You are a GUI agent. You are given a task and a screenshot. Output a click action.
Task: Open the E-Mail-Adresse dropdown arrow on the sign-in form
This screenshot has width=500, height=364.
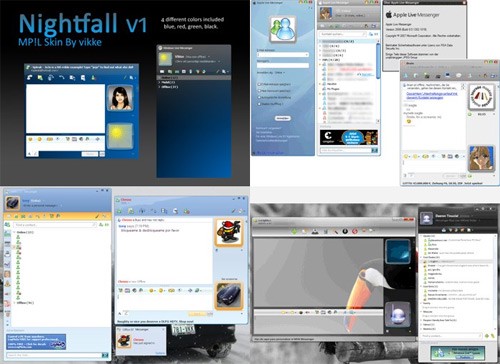pyautogui.click(x=307, y=54)
